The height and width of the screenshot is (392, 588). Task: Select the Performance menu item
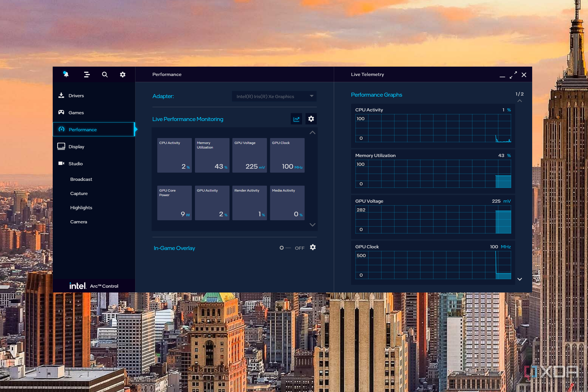pos(94,130)
